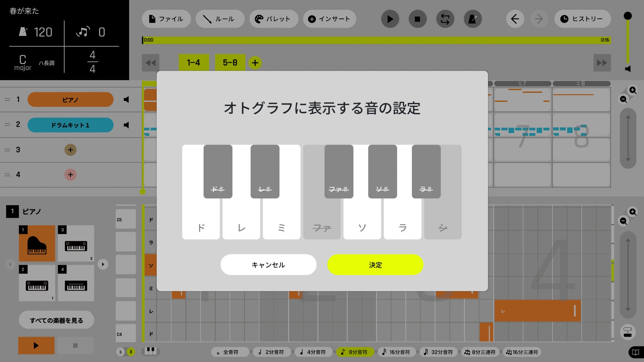Click the undo back arrow
The width and height of the screenshot is (644, 362).
[x=515, y=19]
